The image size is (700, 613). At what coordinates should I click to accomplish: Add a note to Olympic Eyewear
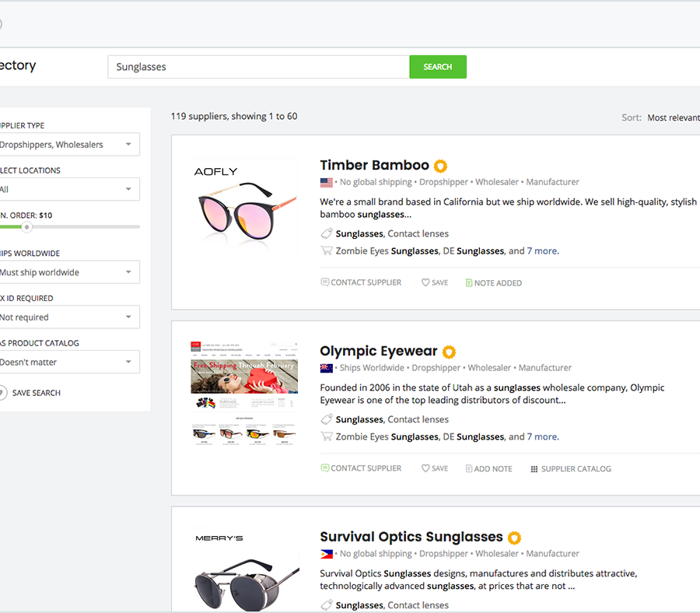coord(488,469)
